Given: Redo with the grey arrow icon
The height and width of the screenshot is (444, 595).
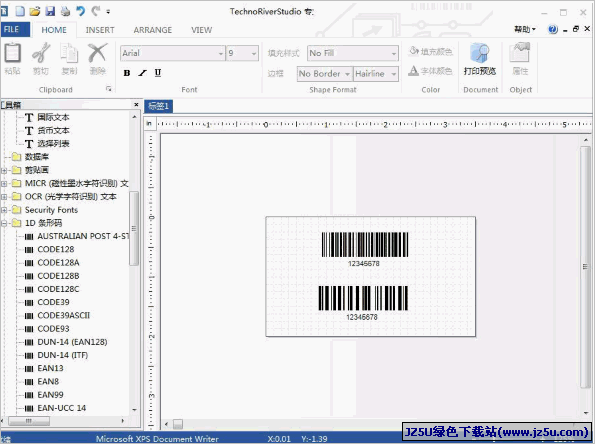Looking at the screenshot, I should pyautogui.click(x=95, y=11).
